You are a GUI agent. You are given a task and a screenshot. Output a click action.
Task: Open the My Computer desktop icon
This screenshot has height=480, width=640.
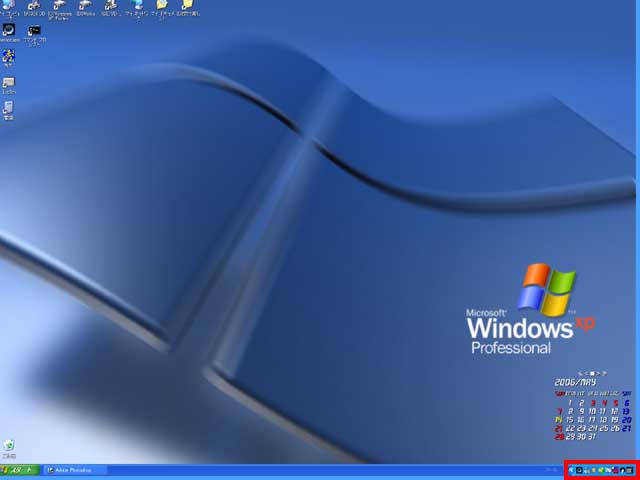click(9, 6)
